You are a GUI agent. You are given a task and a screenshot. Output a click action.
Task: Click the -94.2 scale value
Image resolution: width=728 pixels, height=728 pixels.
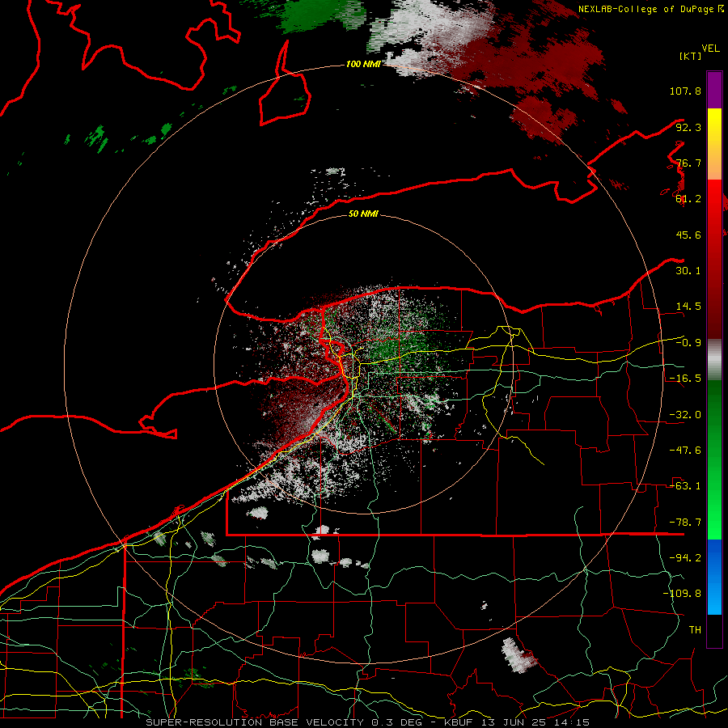pos(685,558)
